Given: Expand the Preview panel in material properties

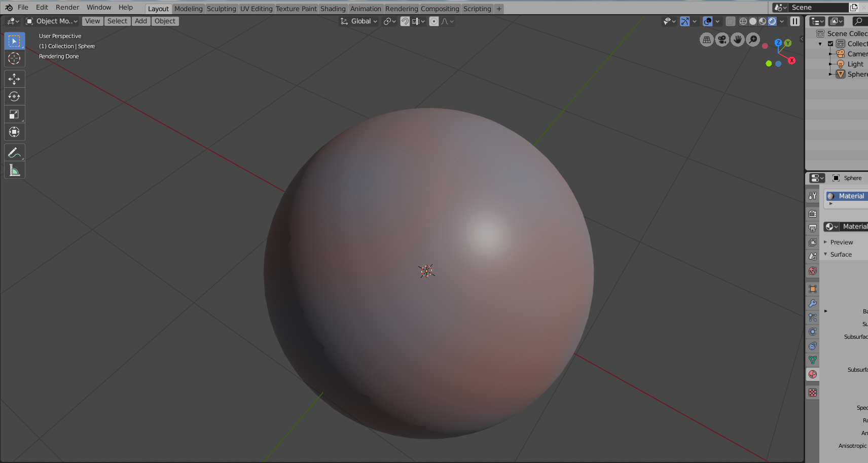Looking at the screenshot, I should pos(841,242).
